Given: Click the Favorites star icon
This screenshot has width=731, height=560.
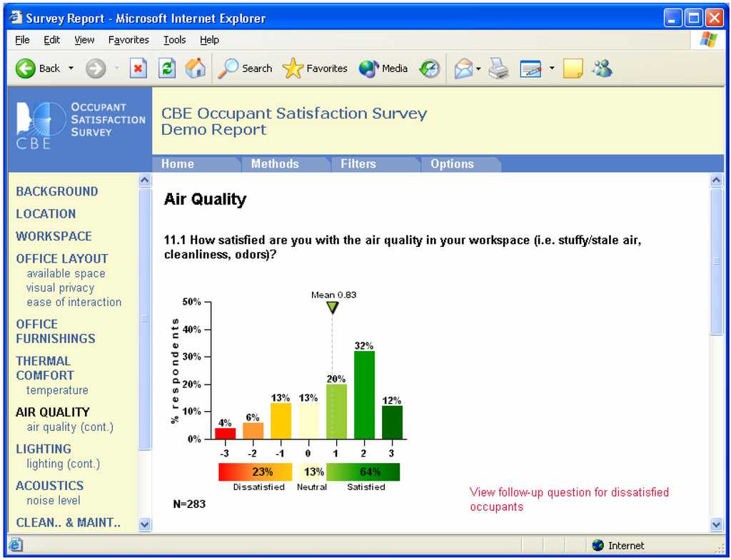Looking at the screenshot, I should pyautogui.click(x=293, y=68).
